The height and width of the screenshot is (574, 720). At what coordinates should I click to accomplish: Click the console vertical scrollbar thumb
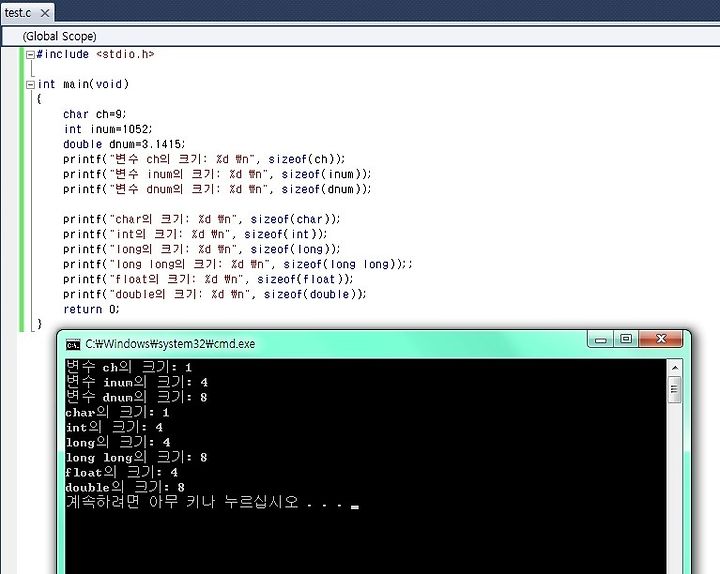674,389
